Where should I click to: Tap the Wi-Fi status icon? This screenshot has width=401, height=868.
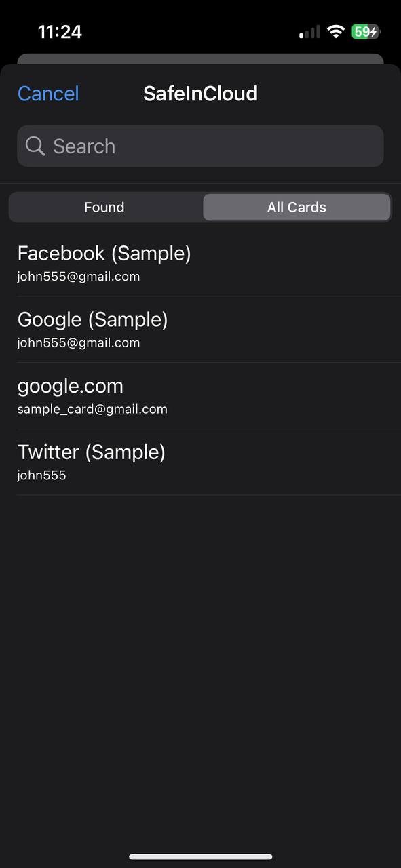[x=335, y=32]
